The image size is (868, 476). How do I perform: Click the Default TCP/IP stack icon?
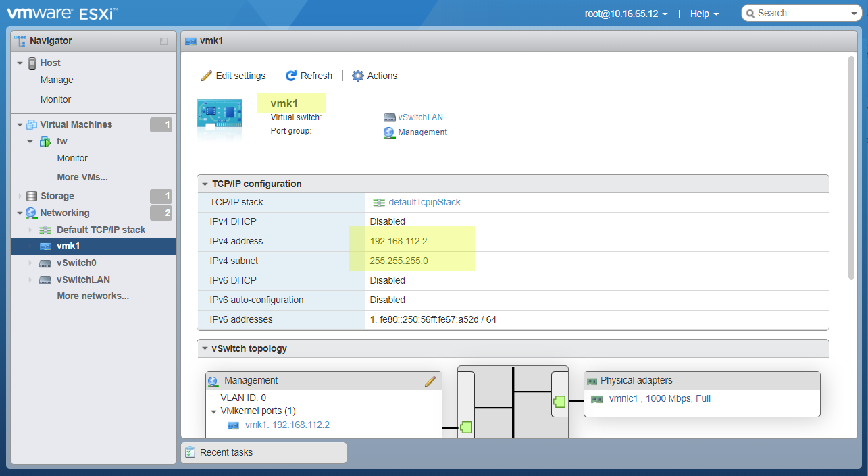click(x=45, y=230)
